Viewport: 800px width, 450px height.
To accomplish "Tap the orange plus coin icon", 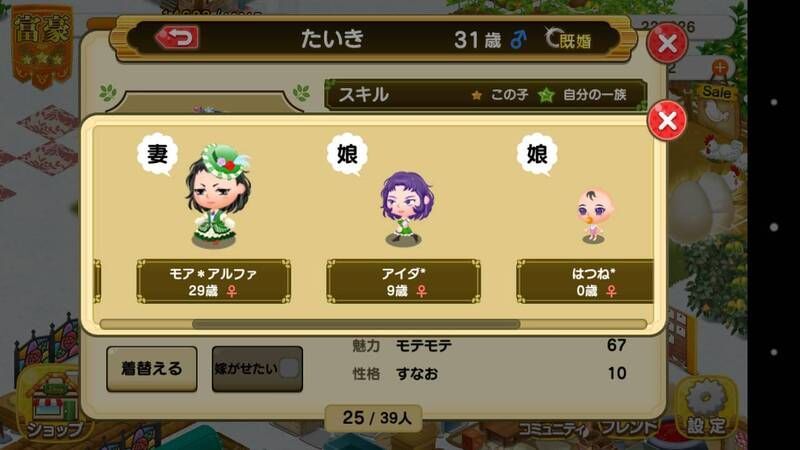I will point(720,67).
